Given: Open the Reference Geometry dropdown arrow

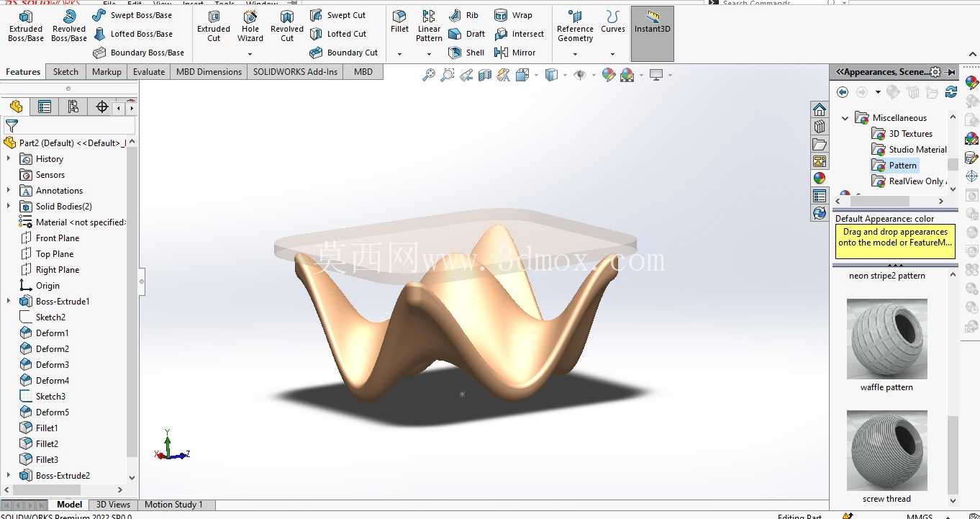Looking at the screenshot, I should pyautogui.click(x=575, y=54).
